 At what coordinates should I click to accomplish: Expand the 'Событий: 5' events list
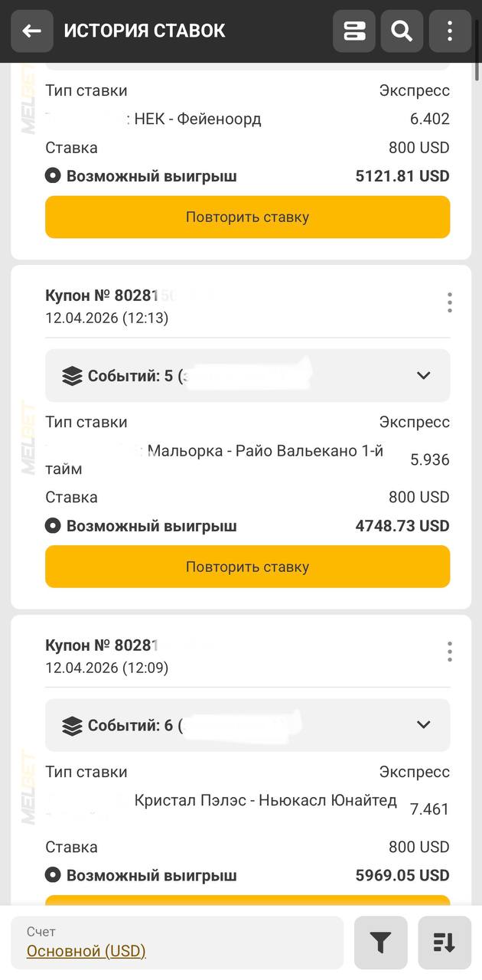coord(423,375)
